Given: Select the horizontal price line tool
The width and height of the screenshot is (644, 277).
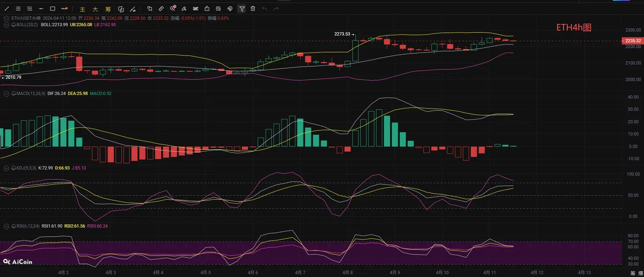Looking at the screenshot, I should 41,9.
